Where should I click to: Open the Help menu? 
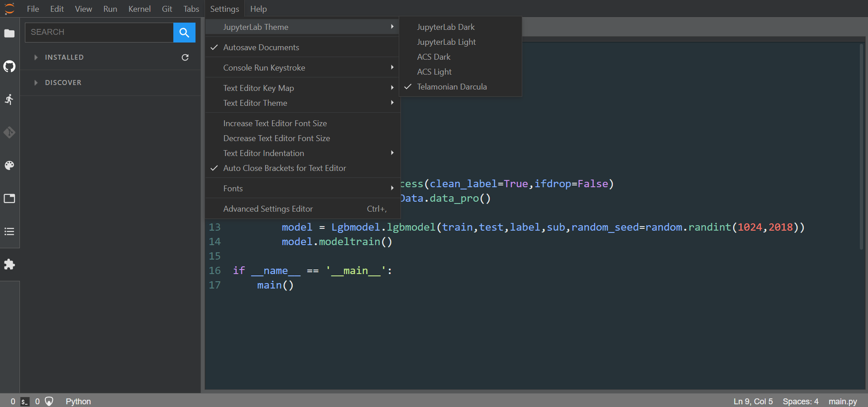[258, 9]
